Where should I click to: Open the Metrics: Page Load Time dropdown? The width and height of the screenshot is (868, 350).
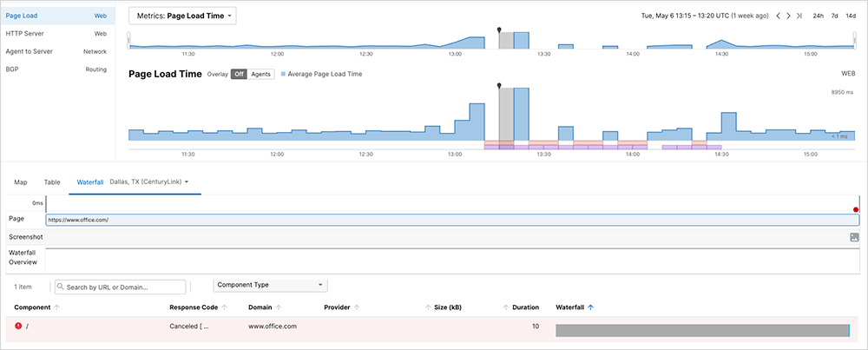tap(181, 16)
